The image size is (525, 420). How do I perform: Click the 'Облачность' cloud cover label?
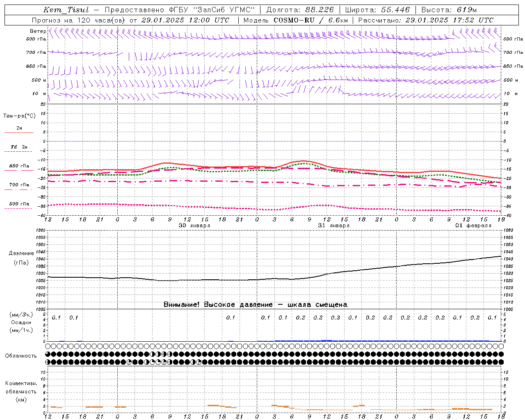21,356
